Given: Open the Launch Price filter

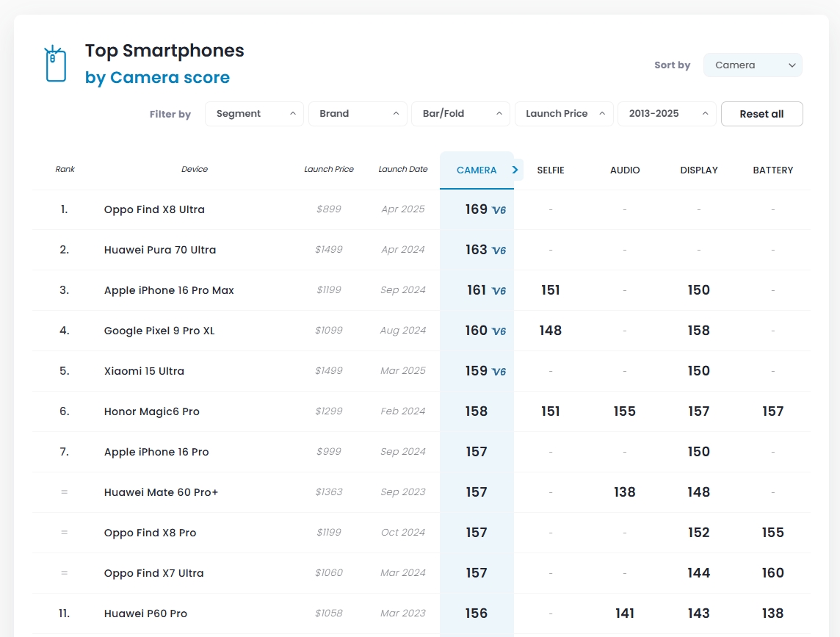Looking at the screenshot, I should (x=564, y=114).
